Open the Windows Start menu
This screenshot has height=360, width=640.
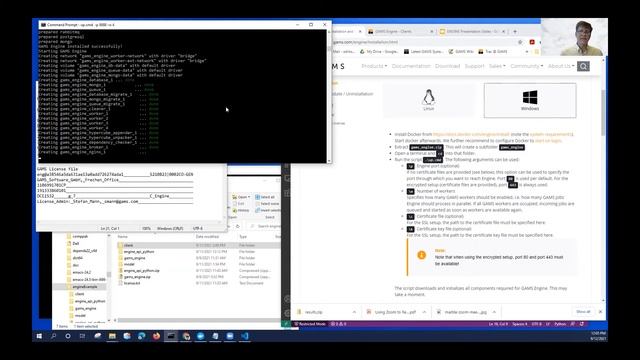coord(39,336)
